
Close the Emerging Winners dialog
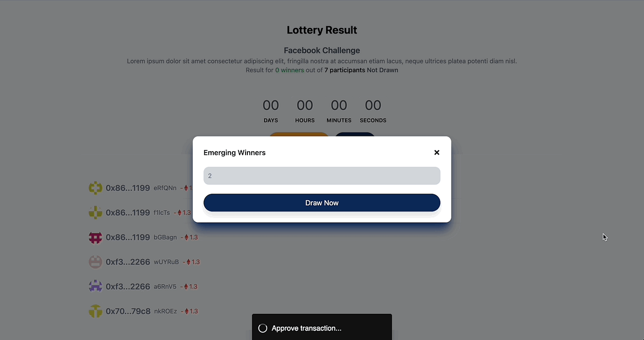(x=437, y=153)
